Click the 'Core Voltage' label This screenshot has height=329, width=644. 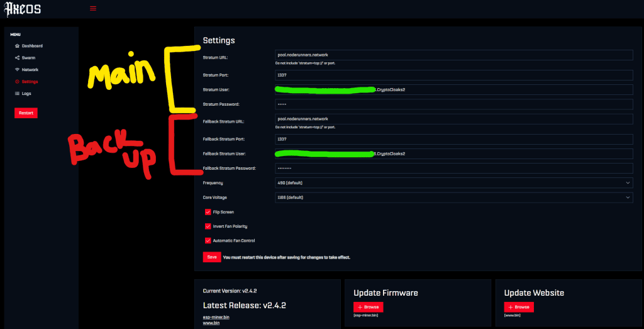click(x=215, y=198)
